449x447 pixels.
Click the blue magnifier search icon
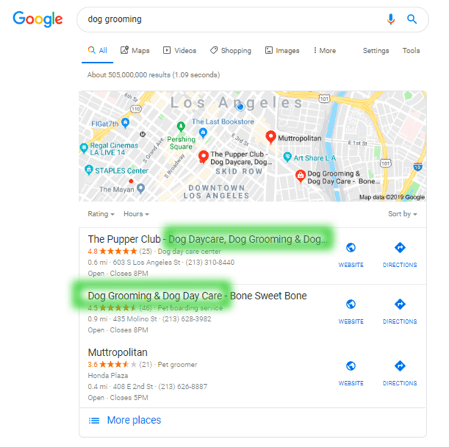click(412, 19)
